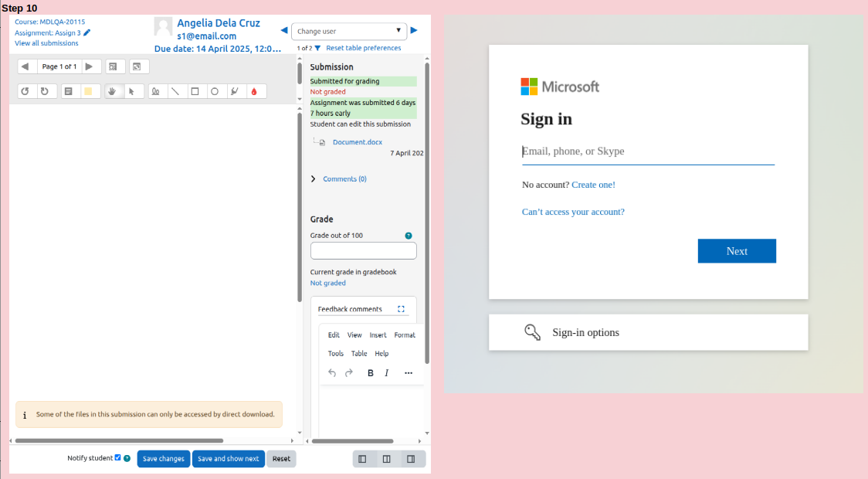Open the filter funnel icon

[317, 48]
